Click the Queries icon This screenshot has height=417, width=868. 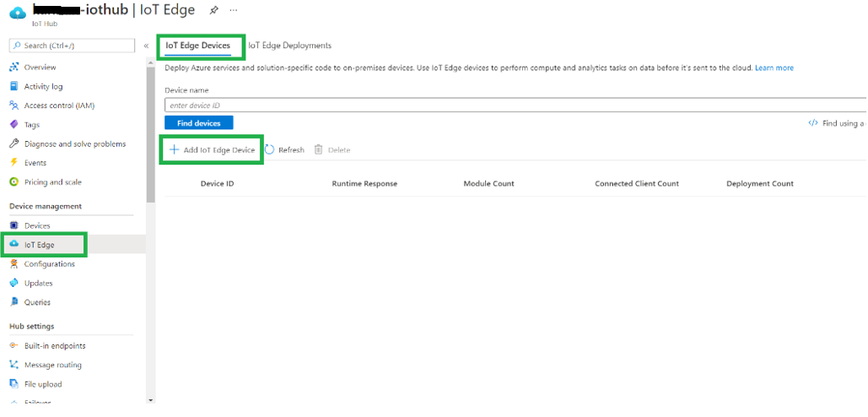click(14, 302)
